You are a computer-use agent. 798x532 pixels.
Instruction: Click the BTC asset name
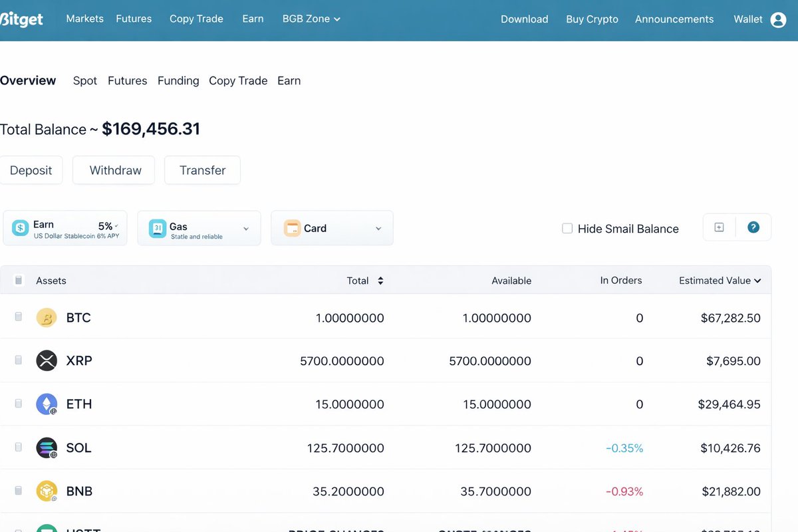(78, 318)
